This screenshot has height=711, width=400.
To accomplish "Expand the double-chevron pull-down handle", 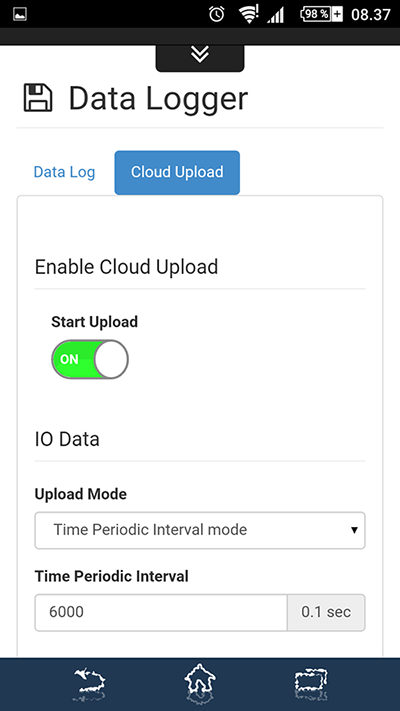I will (x=200, y=56).
